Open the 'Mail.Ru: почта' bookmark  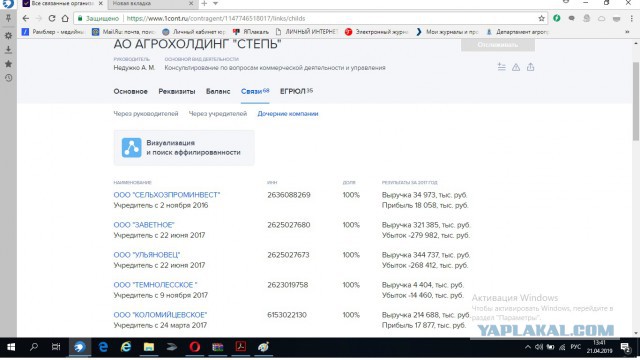(124, 31)
